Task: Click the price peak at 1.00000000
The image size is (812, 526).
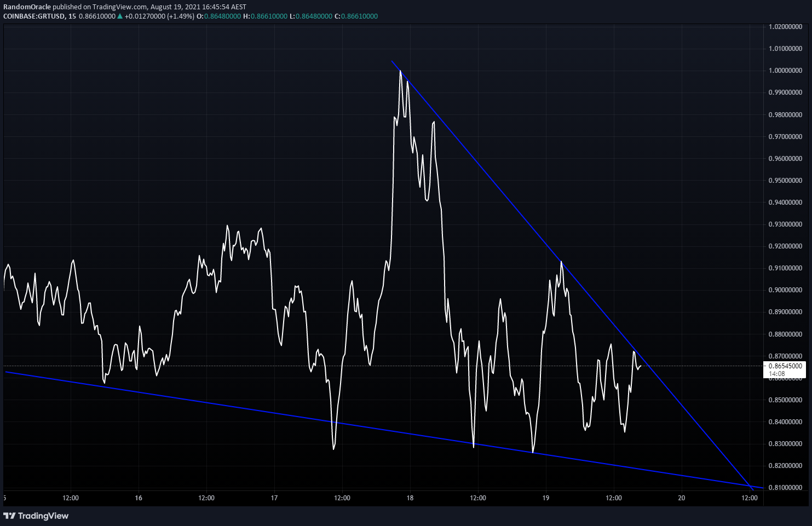Action: [401, 71]
